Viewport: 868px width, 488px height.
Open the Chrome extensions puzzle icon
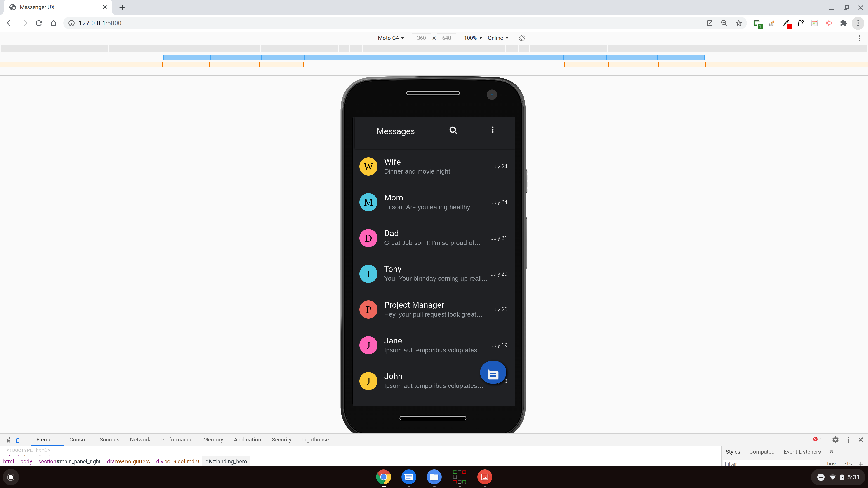click(x=843, y=23)
